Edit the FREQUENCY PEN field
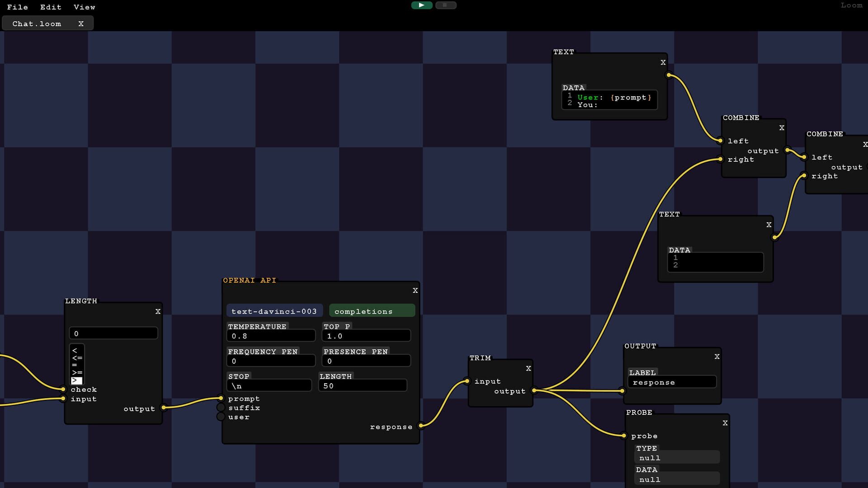 (x=271, y=361)
